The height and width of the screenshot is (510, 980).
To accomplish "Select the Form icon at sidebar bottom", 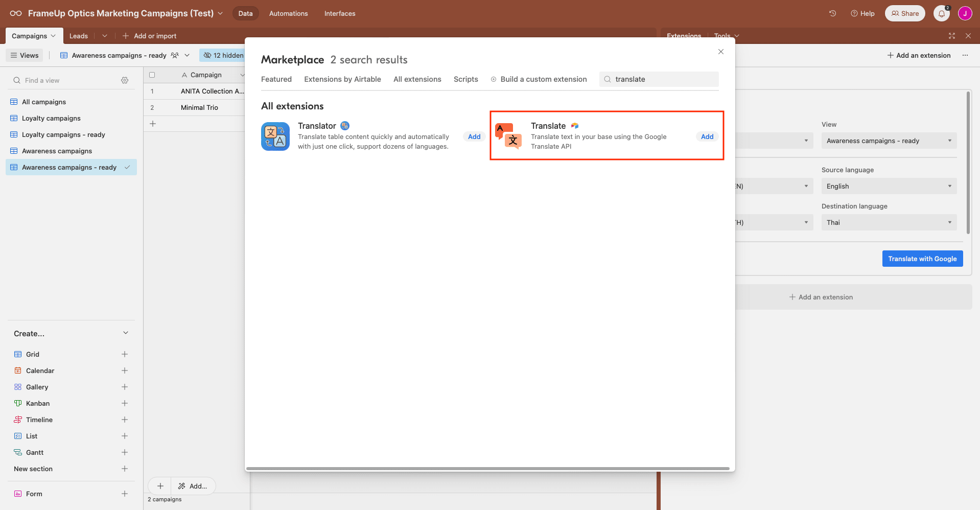I will [x=18, y=494].
